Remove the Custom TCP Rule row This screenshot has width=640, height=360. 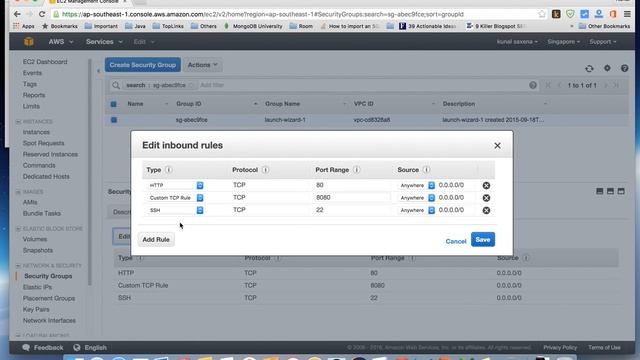(486, 198)
